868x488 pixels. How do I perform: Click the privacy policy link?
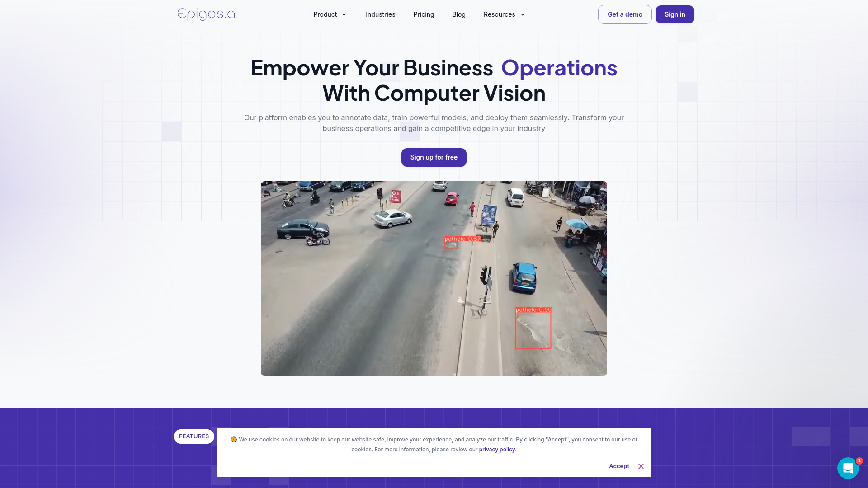[496, 449]
